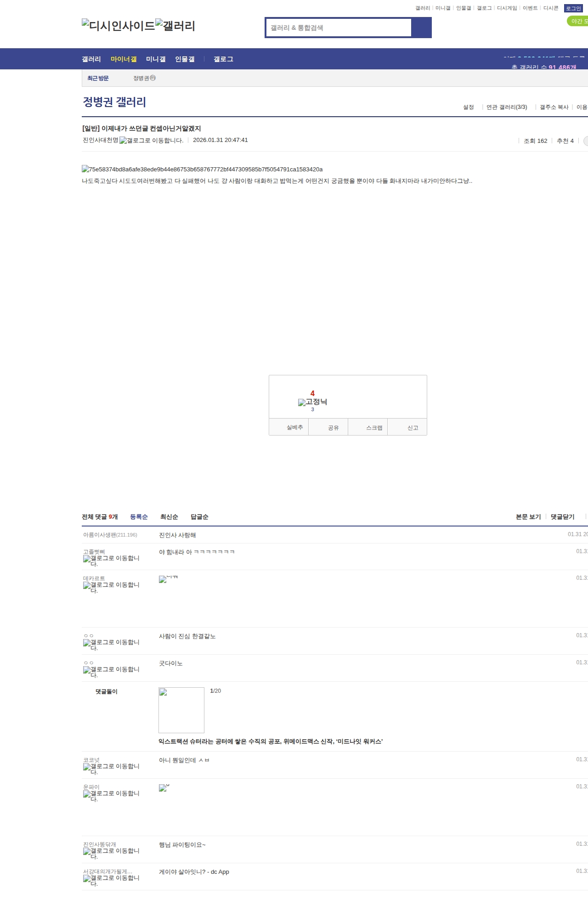588x900 pixels.
Task: Click the 고정닉 upvote image
Action: [x=312, y=402]
